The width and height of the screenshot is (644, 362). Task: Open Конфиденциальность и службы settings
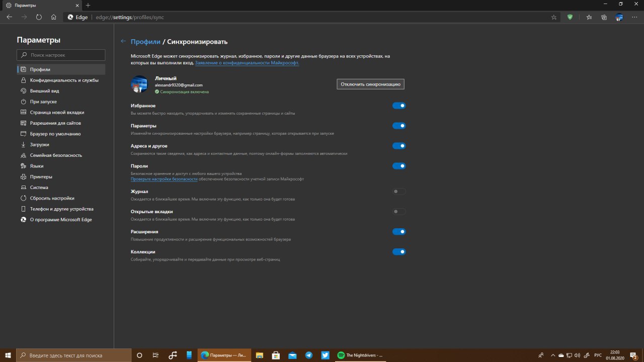click(61, 80)
